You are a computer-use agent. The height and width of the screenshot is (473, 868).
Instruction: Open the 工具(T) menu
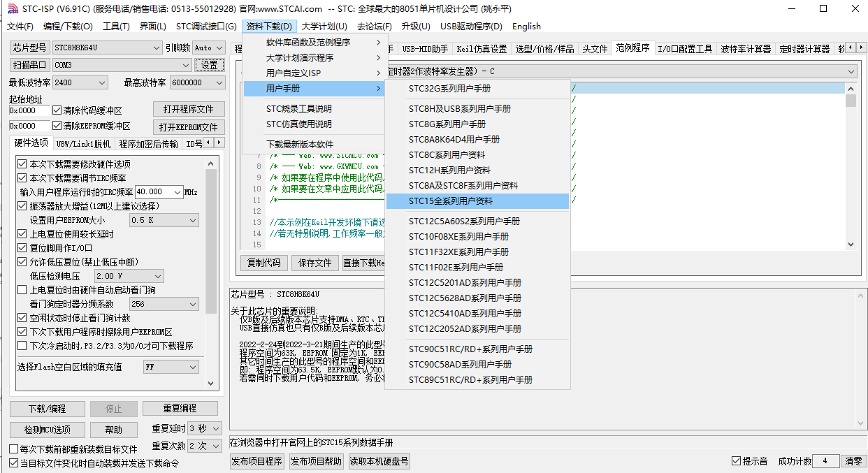click(116, 27)
